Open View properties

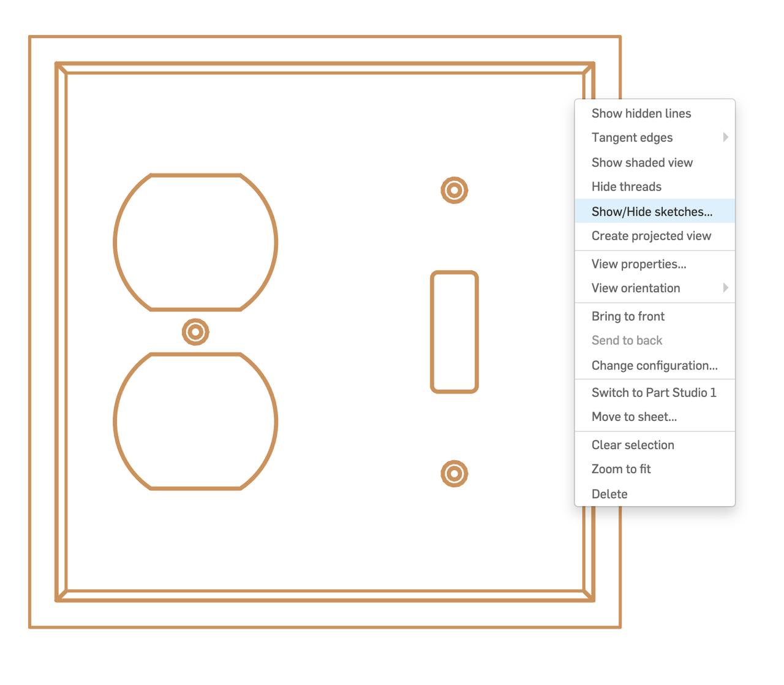[639, 264]
